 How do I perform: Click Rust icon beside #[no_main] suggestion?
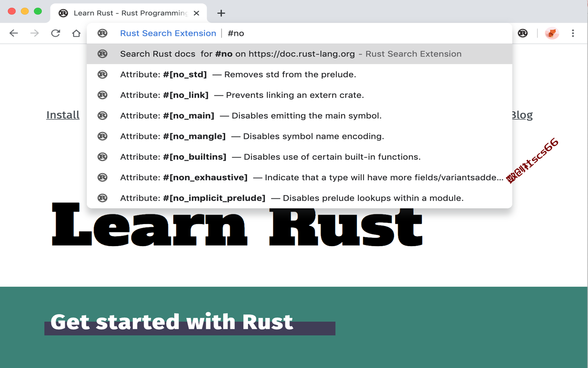pyautogui.click(x=102, y=115)
